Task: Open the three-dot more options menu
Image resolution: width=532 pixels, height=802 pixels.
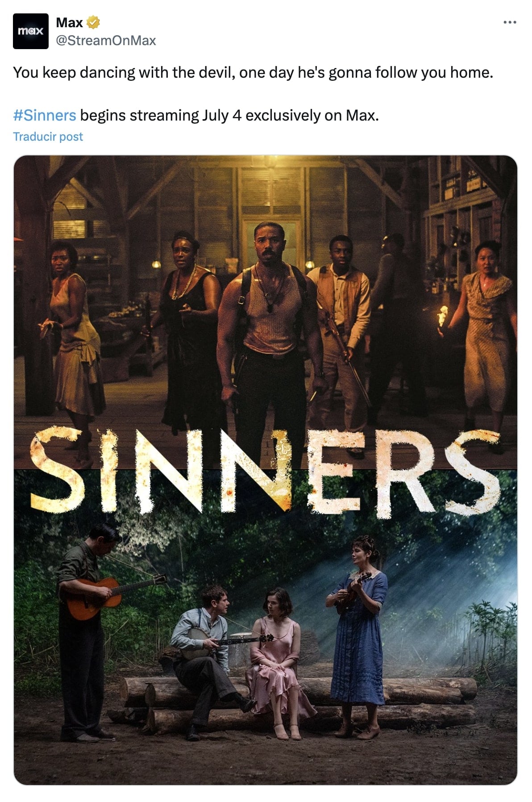Action: (x=510, y=22)
